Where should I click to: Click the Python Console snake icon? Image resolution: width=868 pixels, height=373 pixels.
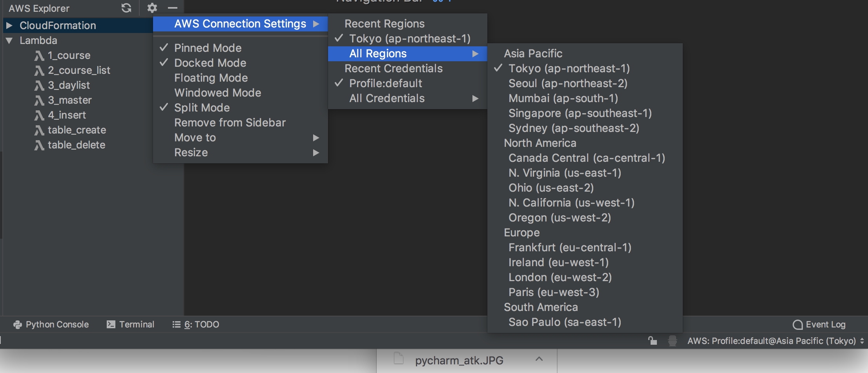pyautogui.click(x=17, y=324)
